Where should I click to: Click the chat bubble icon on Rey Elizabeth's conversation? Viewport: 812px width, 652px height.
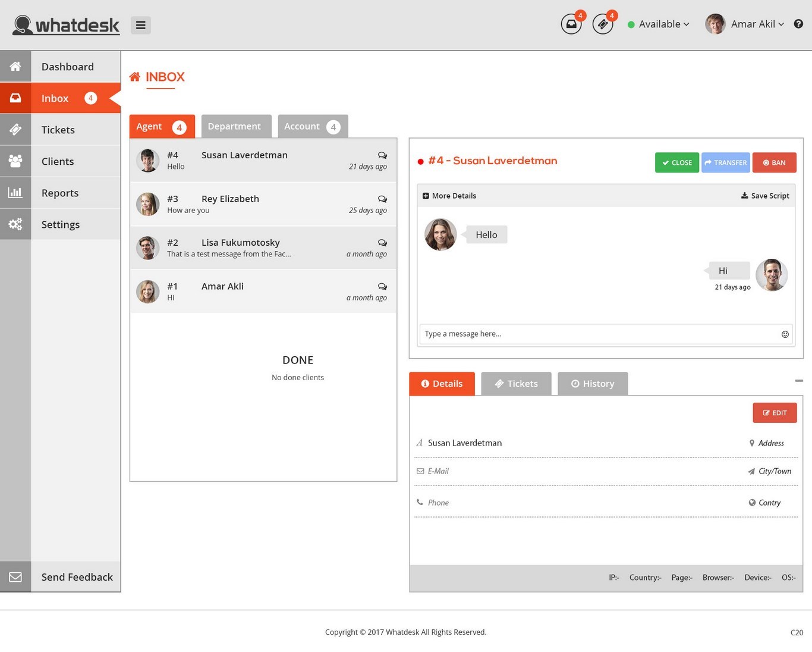382,199
